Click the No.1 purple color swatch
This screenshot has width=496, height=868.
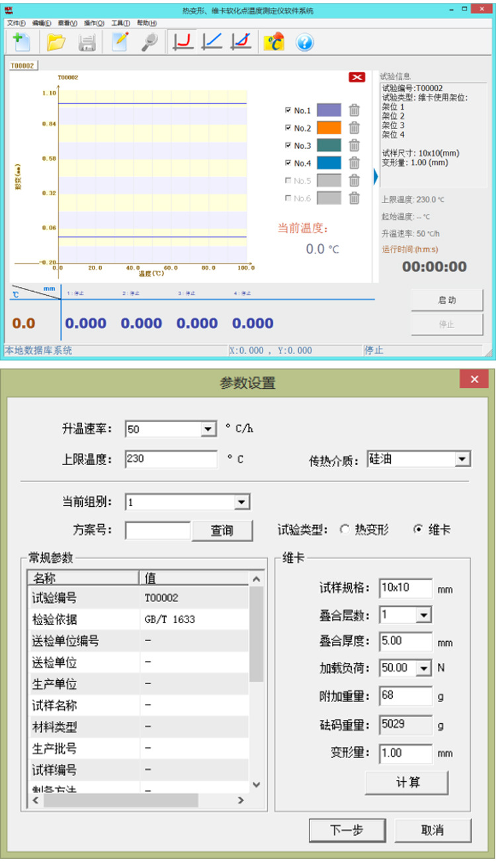tap(329, 110)
